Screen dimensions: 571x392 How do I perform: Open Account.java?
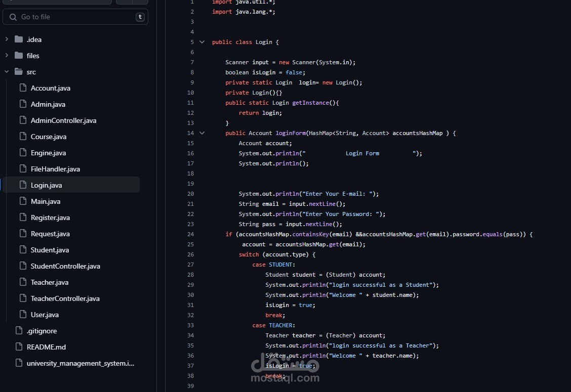click(50, 88)
